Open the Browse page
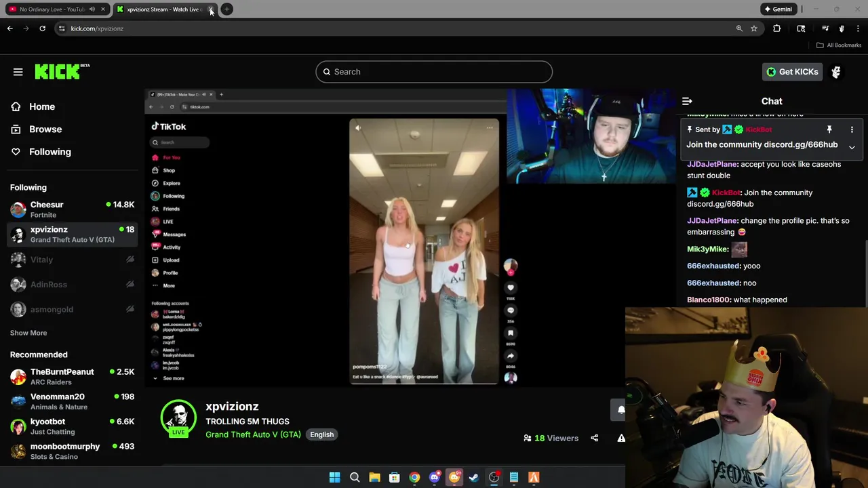The height and width of the screenshot is (488, 868). click(45, 129)
